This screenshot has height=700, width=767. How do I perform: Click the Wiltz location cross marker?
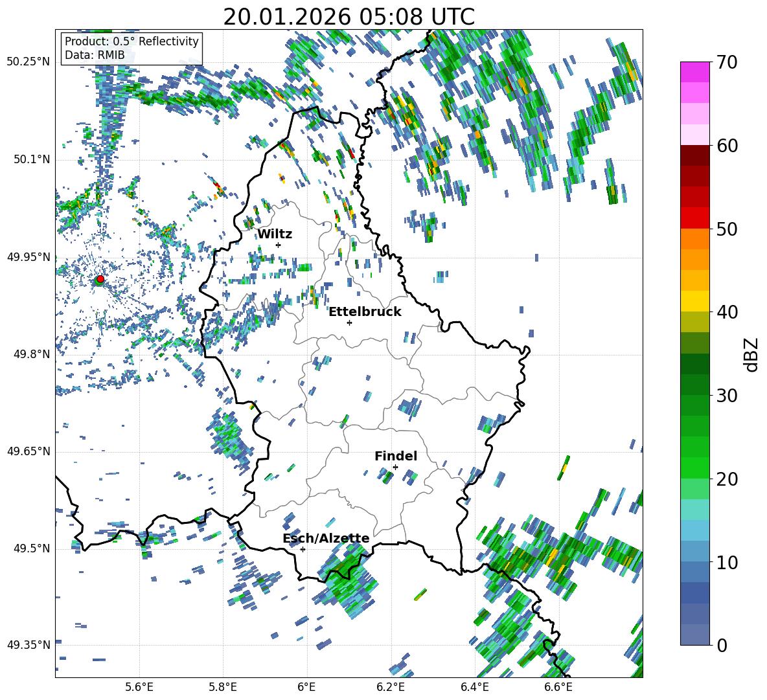point(279,245)
